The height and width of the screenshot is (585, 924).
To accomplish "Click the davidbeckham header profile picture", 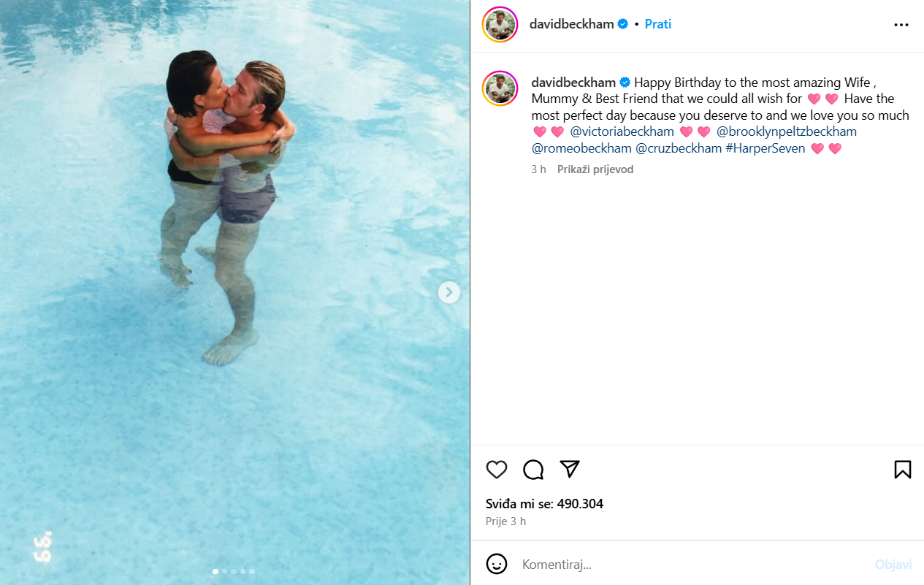I will 500,24.
